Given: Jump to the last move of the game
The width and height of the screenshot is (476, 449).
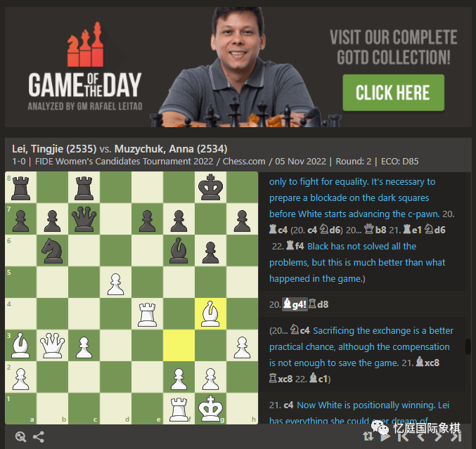Looking at the screenshot, I should click(456, 436).
